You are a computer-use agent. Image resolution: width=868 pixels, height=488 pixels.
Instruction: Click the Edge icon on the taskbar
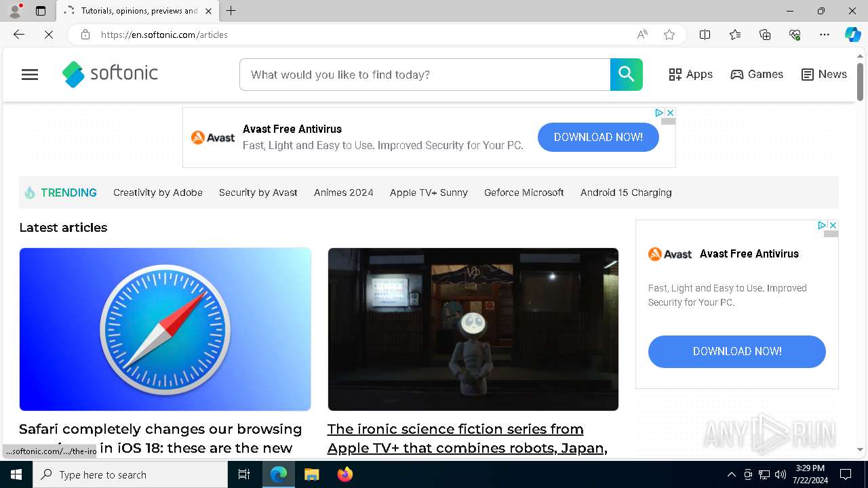pos(279,474)
